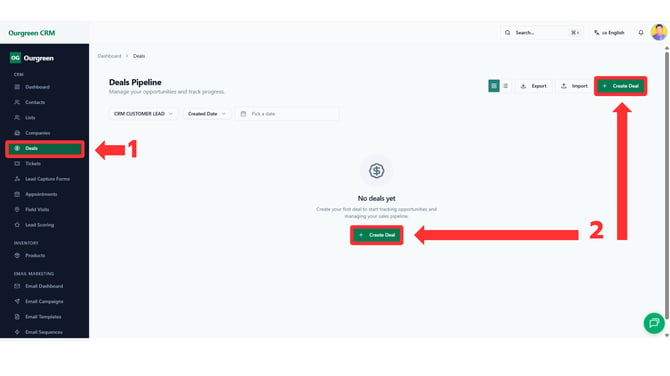Click the No deals yet text

(376, 198)
